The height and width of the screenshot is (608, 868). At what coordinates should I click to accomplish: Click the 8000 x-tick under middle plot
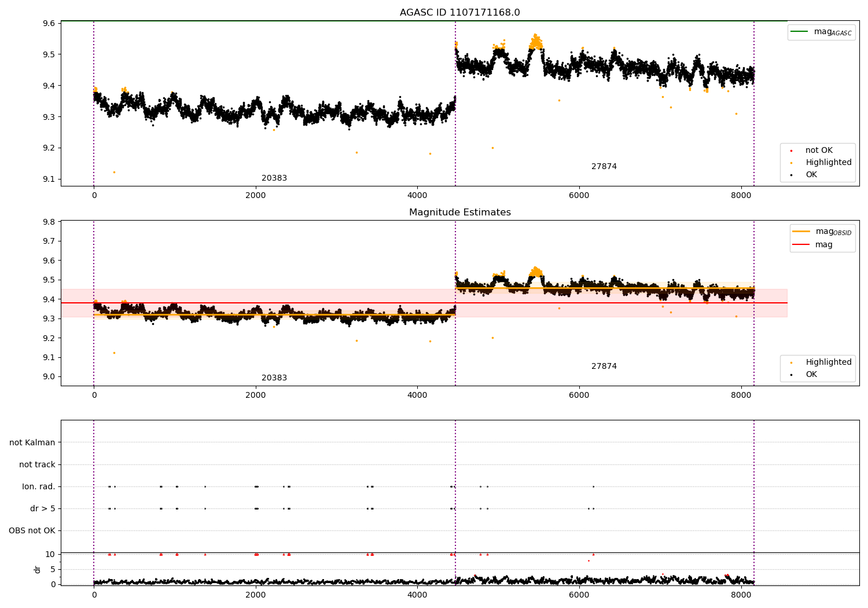[x=741, y=395]
